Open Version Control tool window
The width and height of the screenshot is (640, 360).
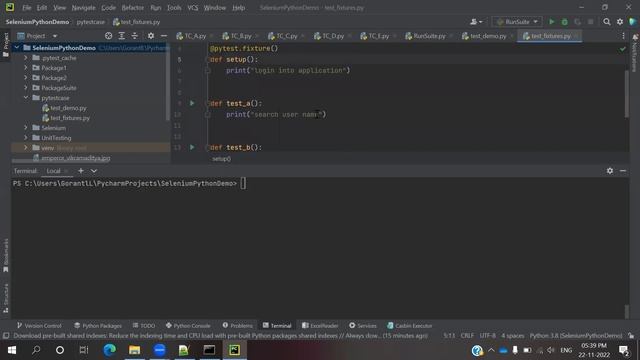point(39,325)
